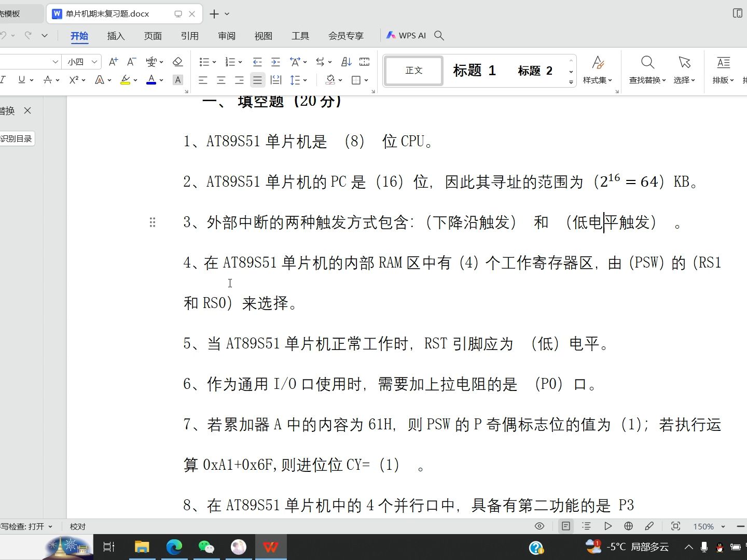Toggle italic formatting
Viewport: 747px width, 560px height.
point(3,80)
